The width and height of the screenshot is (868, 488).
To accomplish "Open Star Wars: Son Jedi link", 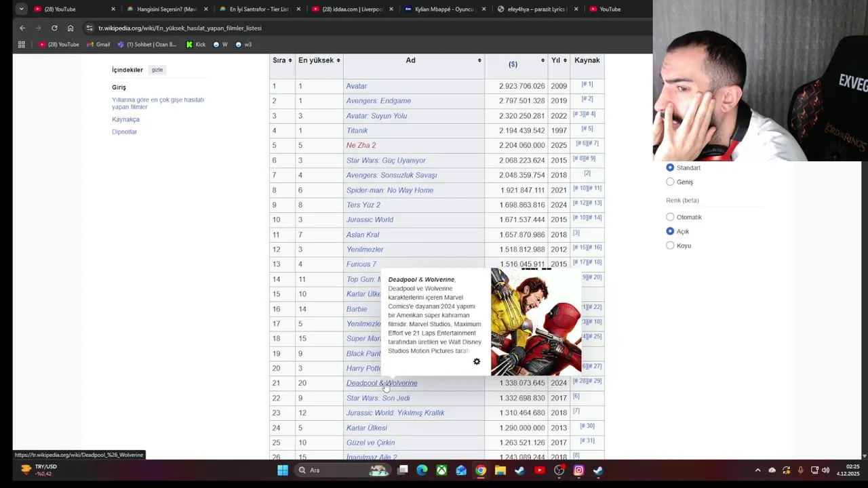I will pyautogui.click(x=378, y=398).
